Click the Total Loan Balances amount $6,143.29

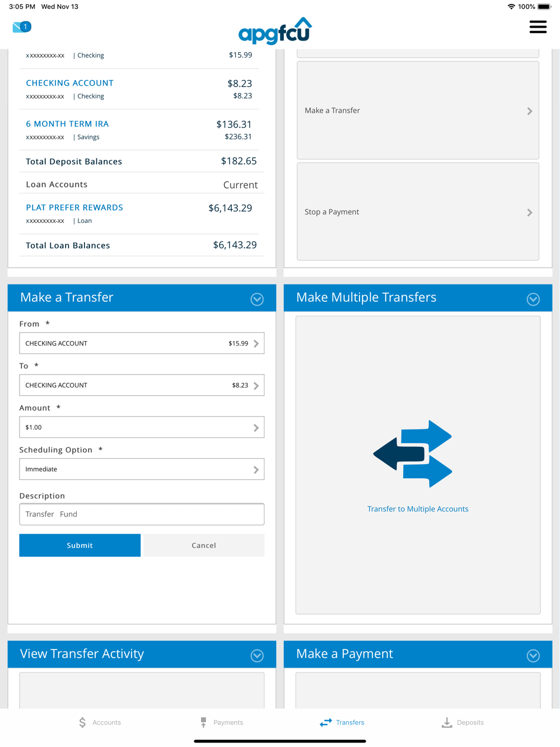pyautogui.click(x=235, y=245)
